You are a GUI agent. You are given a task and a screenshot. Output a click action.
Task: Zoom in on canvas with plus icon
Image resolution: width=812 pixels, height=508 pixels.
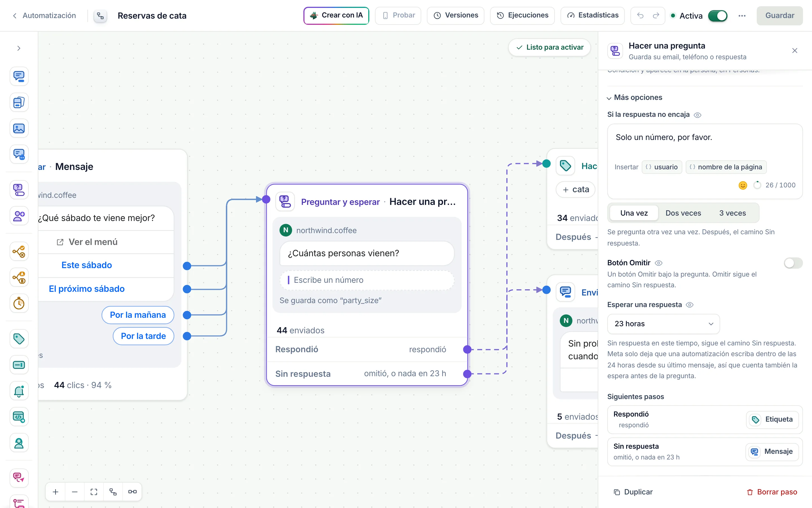click(56, 492)
